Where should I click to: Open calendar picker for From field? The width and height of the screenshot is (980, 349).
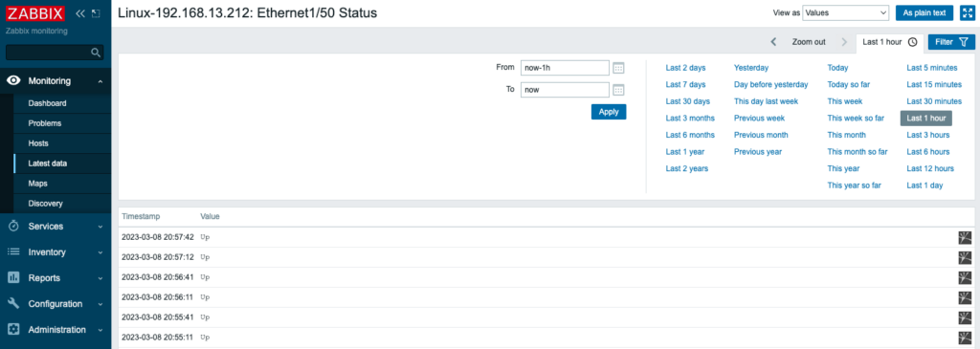[618, 68]
